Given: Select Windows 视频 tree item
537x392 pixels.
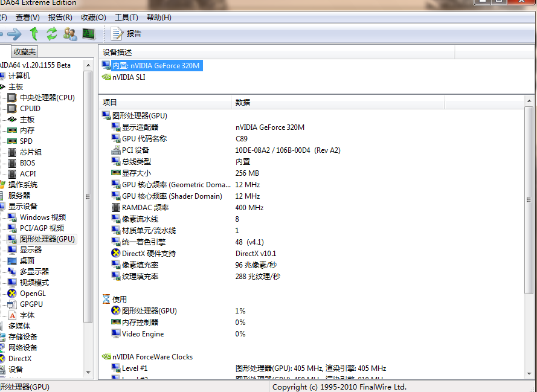Looking at the screenshot, I should pos(43,217).
